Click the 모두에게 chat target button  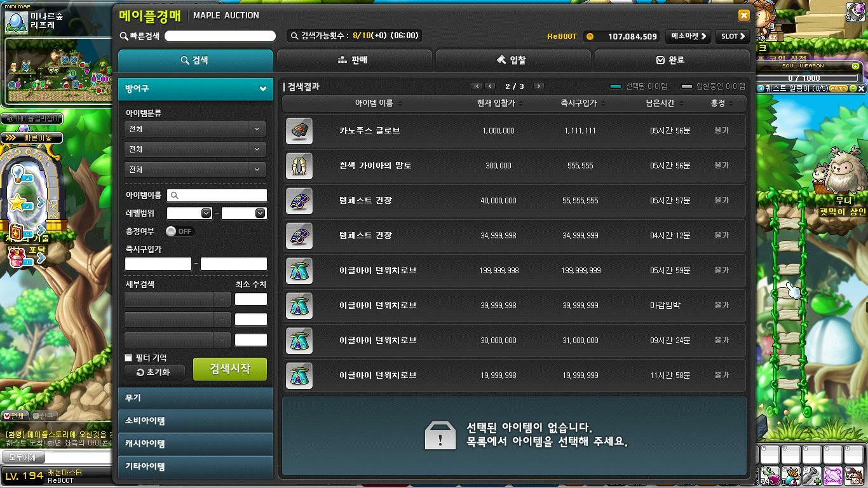(x=23, y=457)
